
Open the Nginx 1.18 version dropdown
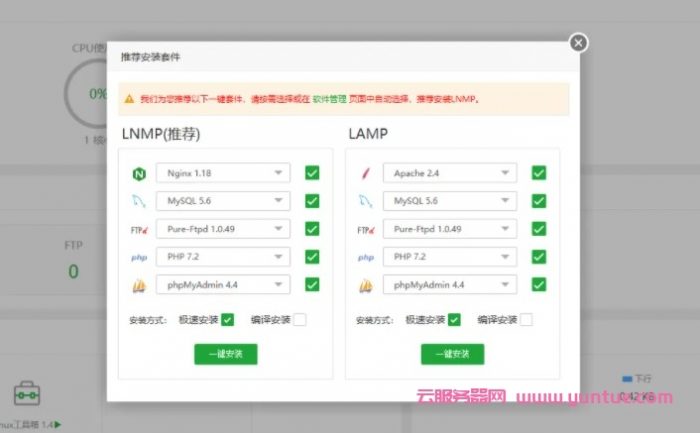[x=223, y=173]
